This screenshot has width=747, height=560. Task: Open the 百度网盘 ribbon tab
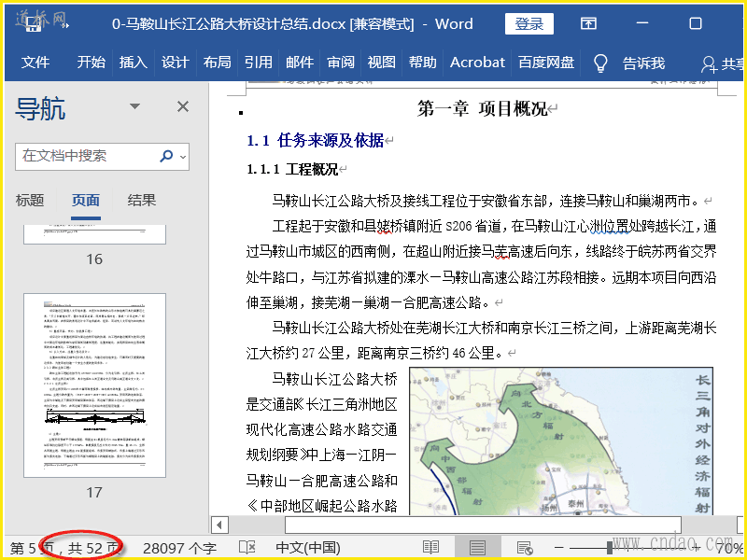tap(546, 63)
